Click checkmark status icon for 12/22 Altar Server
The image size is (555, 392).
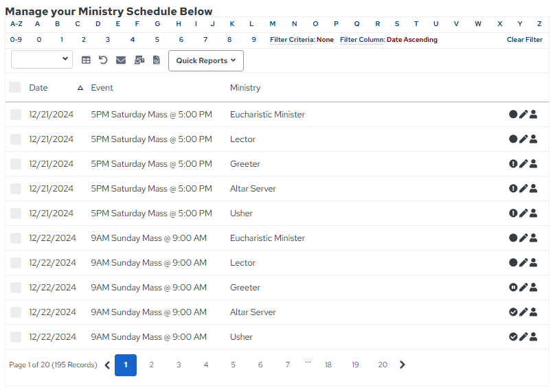click(x=513, y=312)
